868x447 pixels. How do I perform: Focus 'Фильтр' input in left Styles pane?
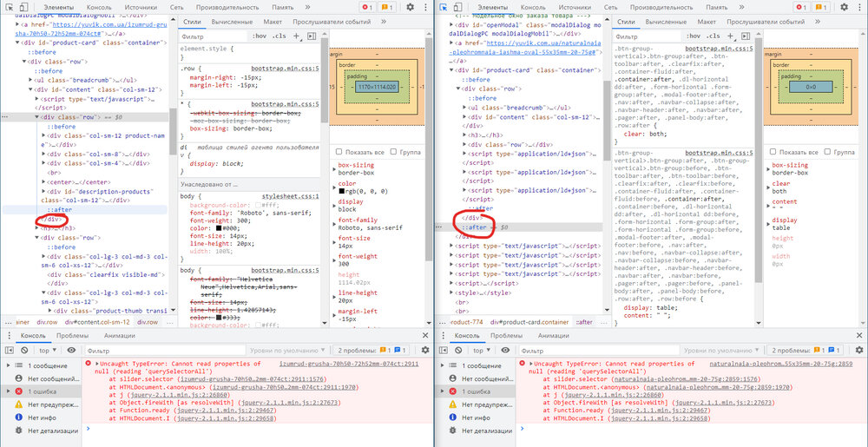click(x=214, y=36)
